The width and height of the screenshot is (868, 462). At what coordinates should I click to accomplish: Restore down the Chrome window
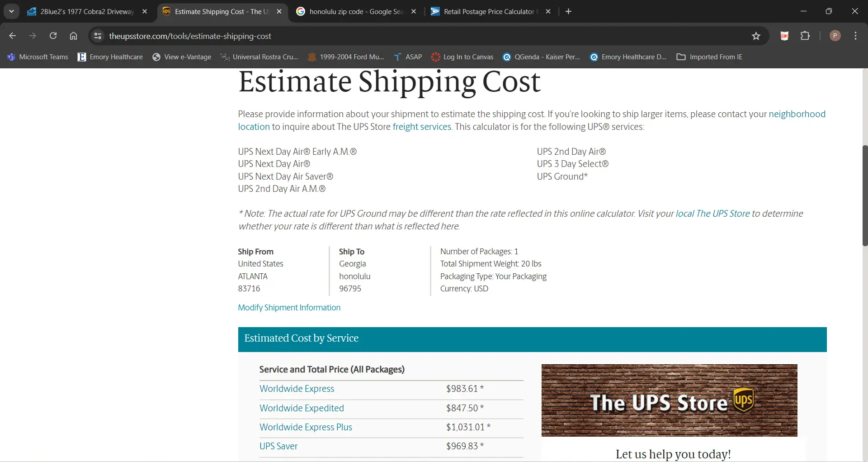point(829,11)
